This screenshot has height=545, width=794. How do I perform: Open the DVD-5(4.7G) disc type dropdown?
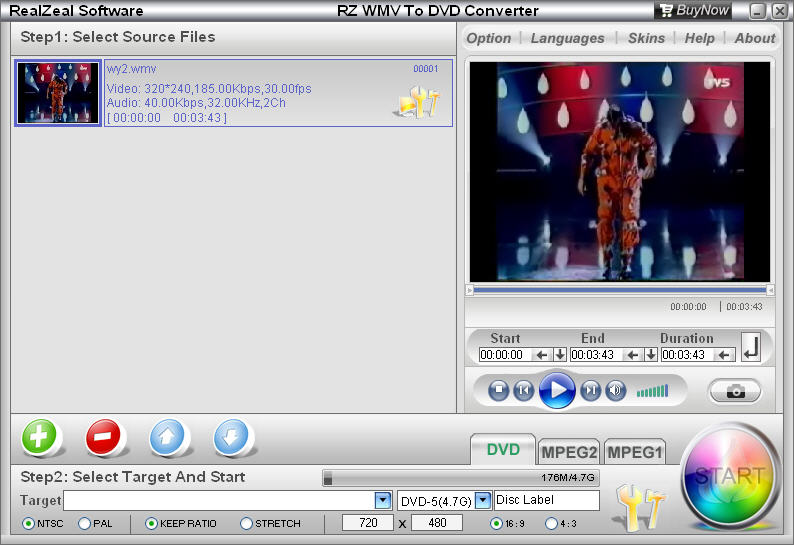(x=484, y=500)
